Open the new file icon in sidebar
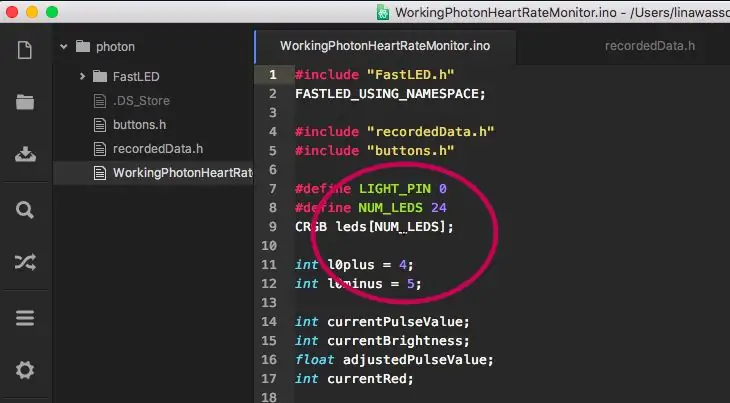This screenshot has height=403, width=730. click(25, 50)
